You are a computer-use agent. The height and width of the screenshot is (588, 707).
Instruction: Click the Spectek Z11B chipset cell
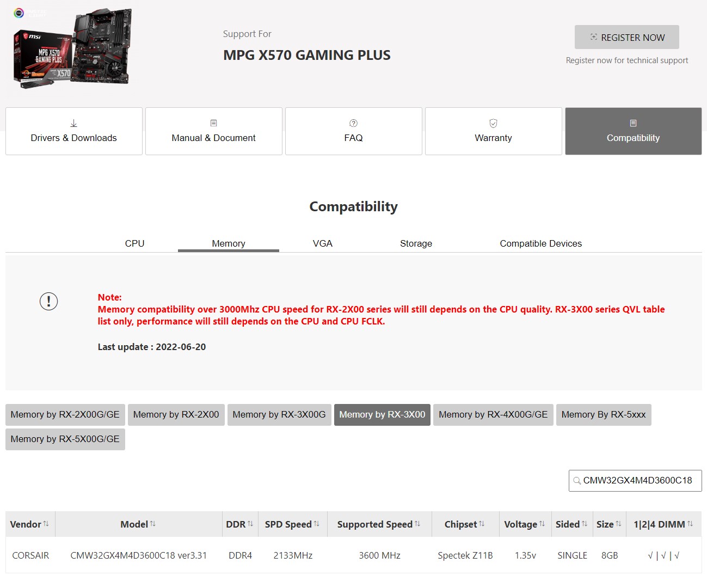pos(465,555)
